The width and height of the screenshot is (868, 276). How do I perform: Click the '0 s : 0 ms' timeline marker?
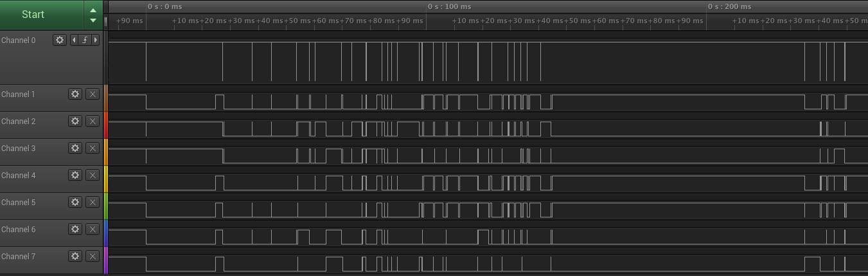point(165,6)
